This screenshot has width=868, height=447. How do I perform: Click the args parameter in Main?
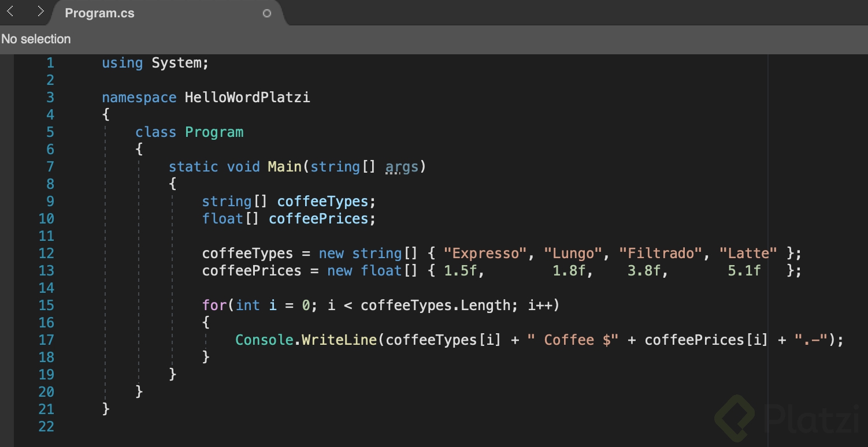click(403, 166)
